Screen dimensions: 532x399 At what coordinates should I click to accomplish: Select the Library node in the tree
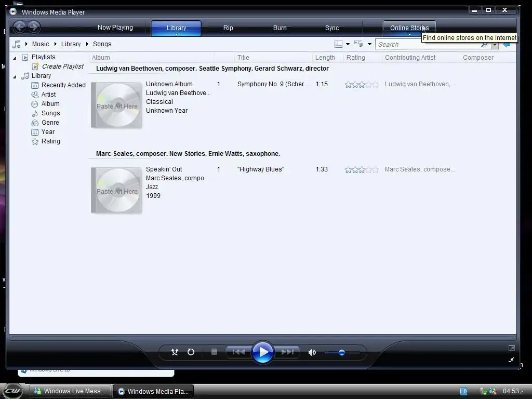click(x=41, y=76)
